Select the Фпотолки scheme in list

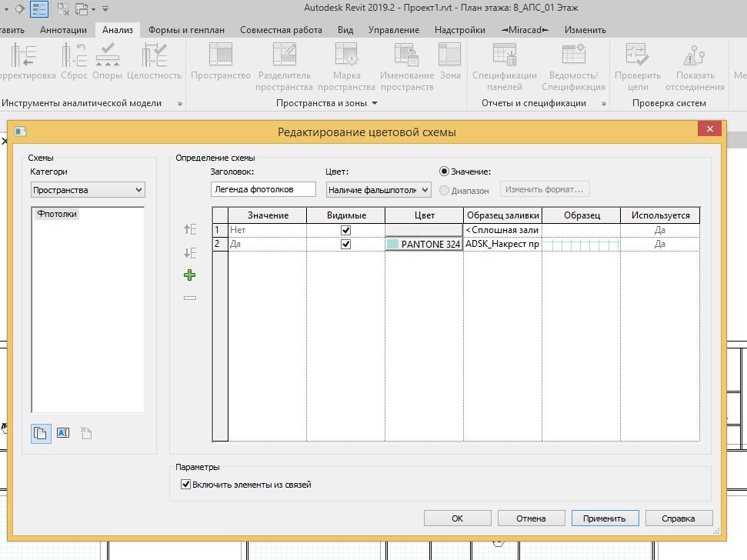[57, 214]
